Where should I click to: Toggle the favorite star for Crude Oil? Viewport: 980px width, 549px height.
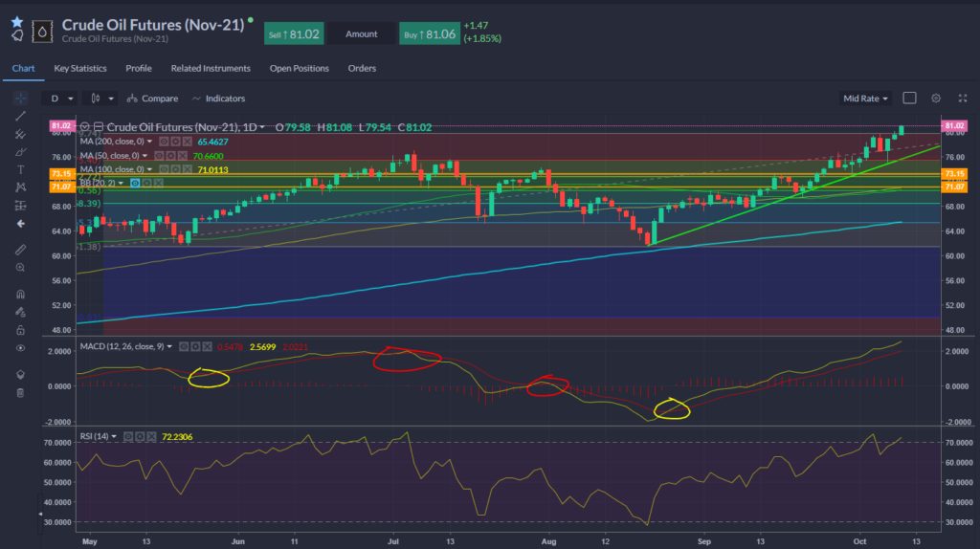(16, 20)
